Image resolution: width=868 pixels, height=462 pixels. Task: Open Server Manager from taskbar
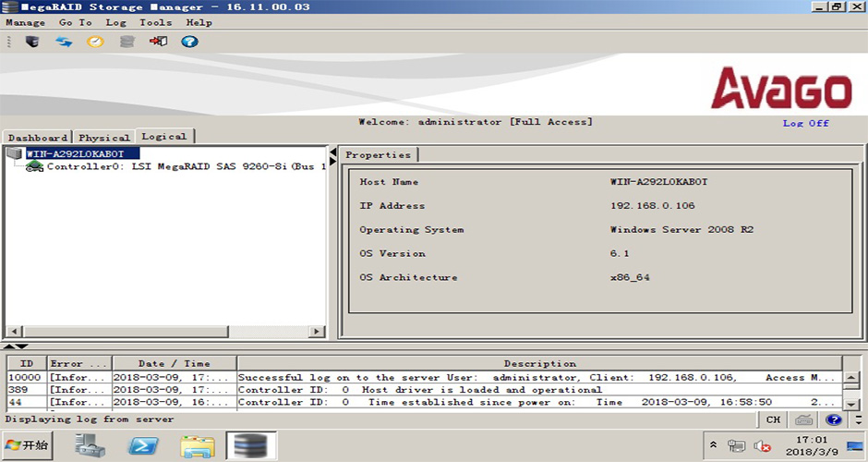(x=90, y=445)
